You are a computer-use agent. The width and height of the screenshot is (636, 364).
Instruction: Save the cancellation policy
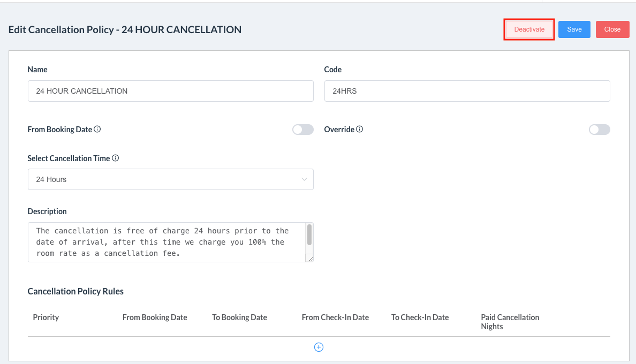[x=574, y=29]
